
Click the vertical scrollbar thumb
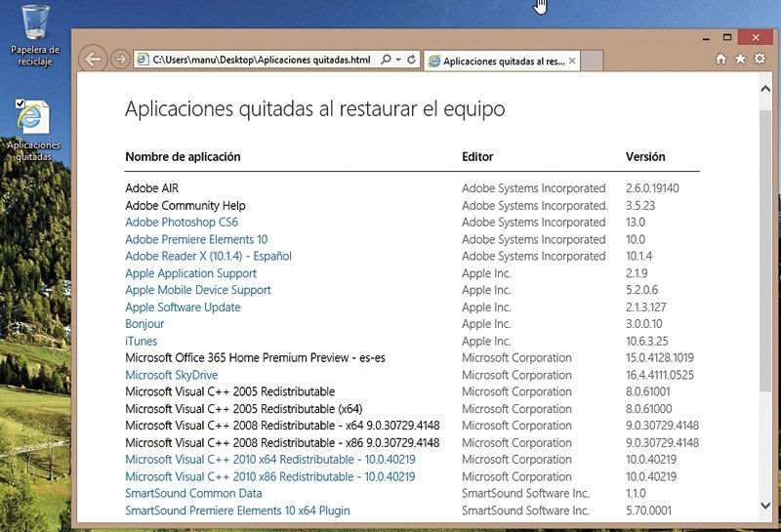click(x=765, y=250)
